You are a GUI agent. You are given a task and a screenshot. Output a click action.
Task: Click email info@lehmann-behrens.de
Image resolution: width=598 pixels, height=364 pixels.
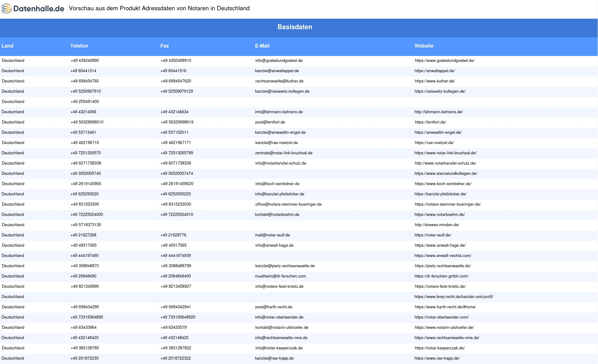coord(279,112)
